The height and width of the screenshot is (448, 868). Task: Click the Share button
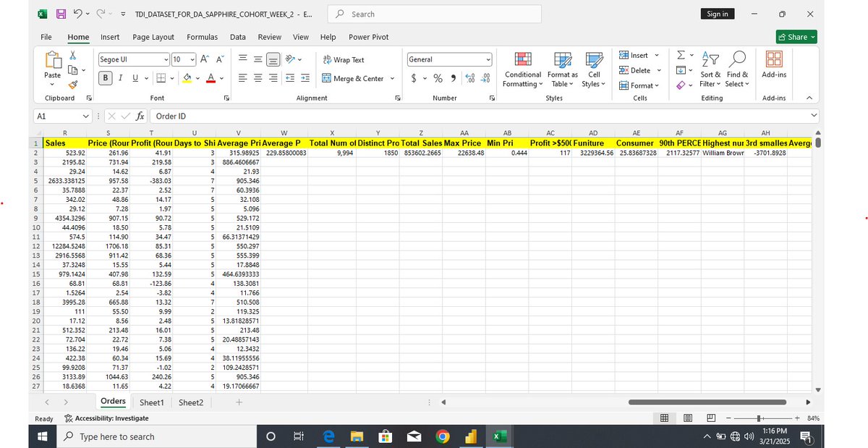796,37
